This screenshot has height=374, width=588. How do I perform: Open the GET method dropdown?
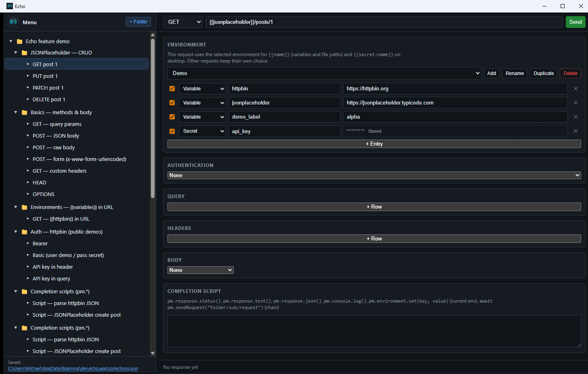click(x=183, y=22)
